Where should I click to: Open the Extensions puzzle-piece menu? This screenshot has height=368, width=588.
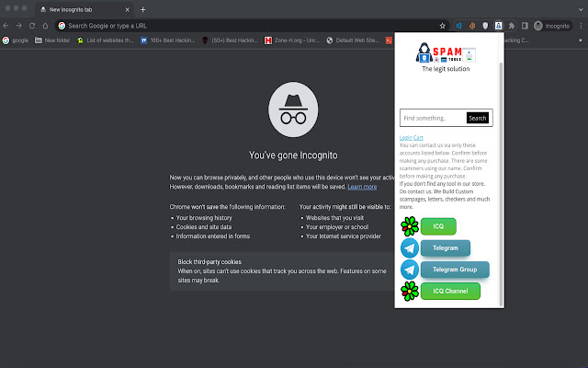512,26
